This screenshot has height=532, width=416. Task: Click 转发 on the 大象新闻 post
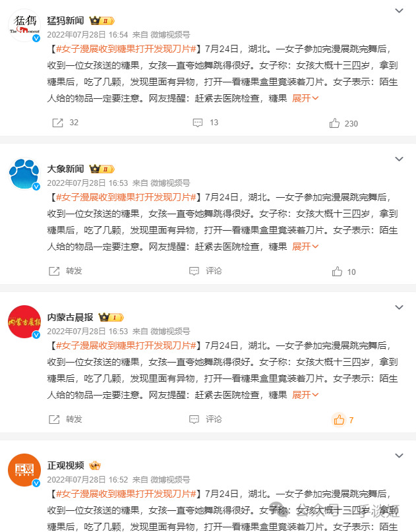pos(65,271)
